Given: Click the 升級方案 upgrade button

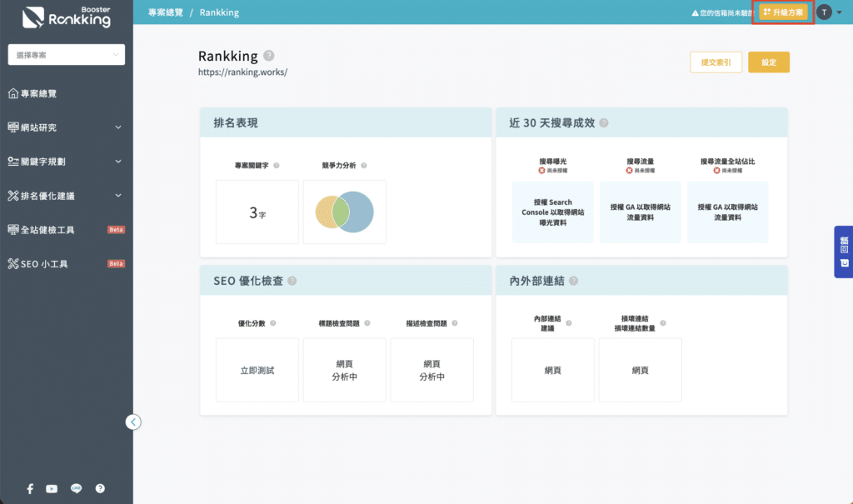Looking at the screenshot, I should coord(783,12).
